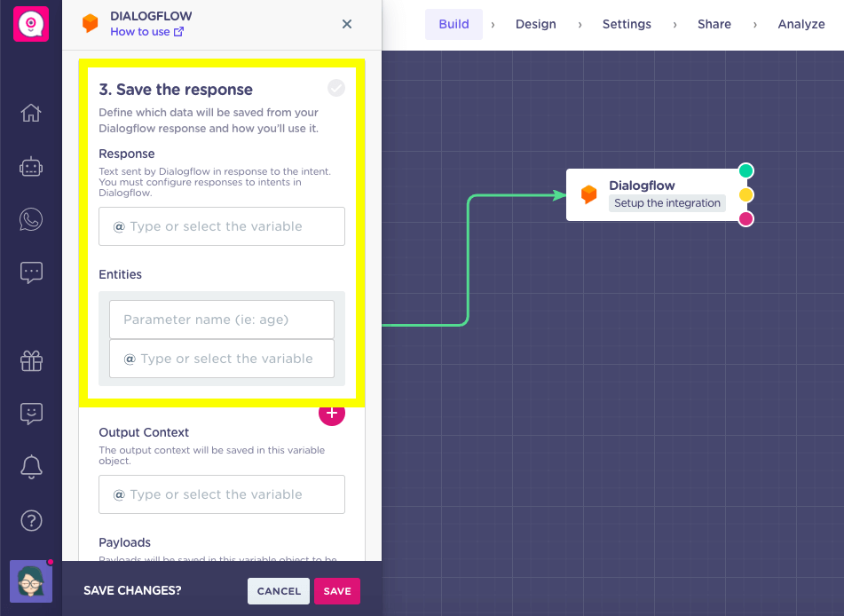Image resolution: width=844 pixels, height=616 pixels.
Task: Focus the Response variable input field
Action: pos(222,226)
